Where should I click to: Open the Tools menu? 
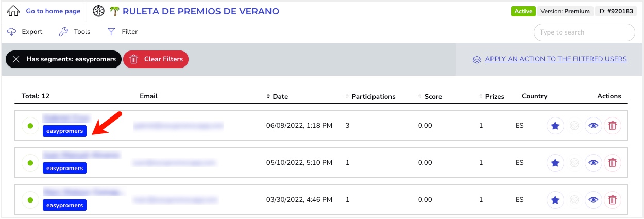pyautogui.click(x=75, y=32)
